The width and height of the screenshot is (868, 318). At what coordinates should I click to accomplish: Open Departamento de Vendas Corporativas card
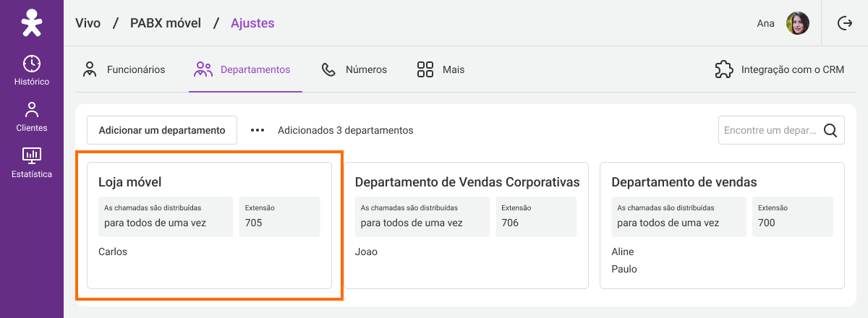[466, 225]
